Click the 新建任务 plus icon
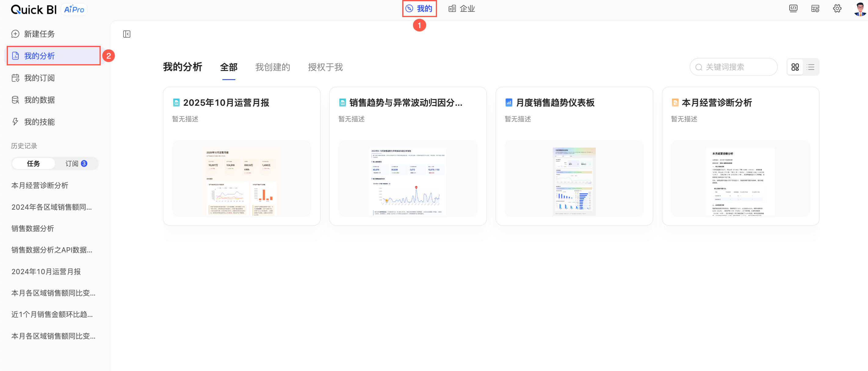The height and width of the screenshot is (371, 868). click(x=16, y=34)
